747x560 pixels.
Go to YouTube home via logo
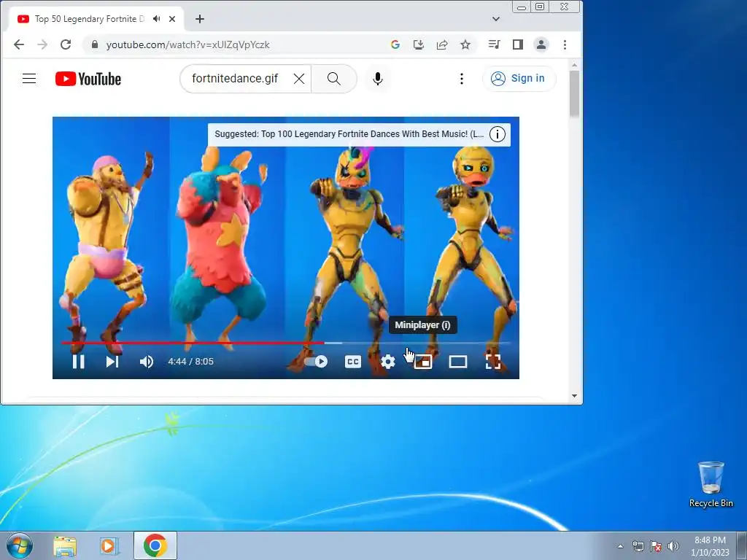pyautogui.click(x=88, y=79)
